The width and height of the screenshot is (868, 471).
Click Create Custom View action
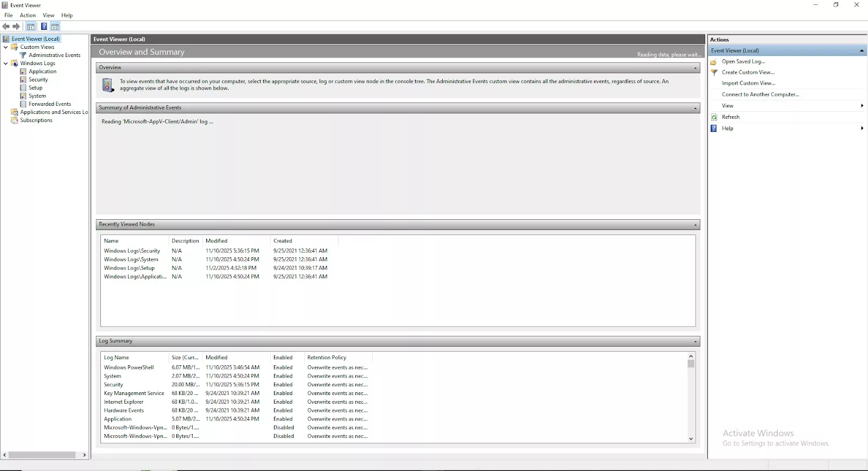[x=748, y=72]
